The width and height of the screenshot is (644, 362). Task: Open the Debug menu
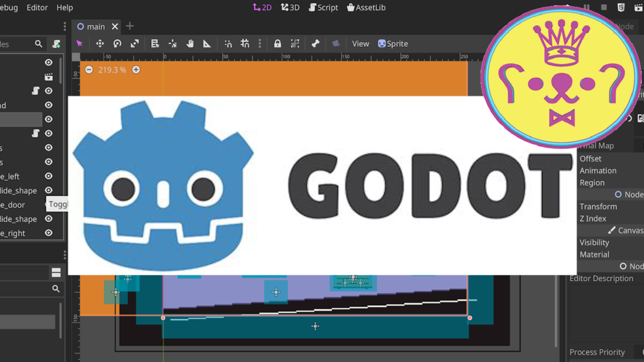(9, 8)
